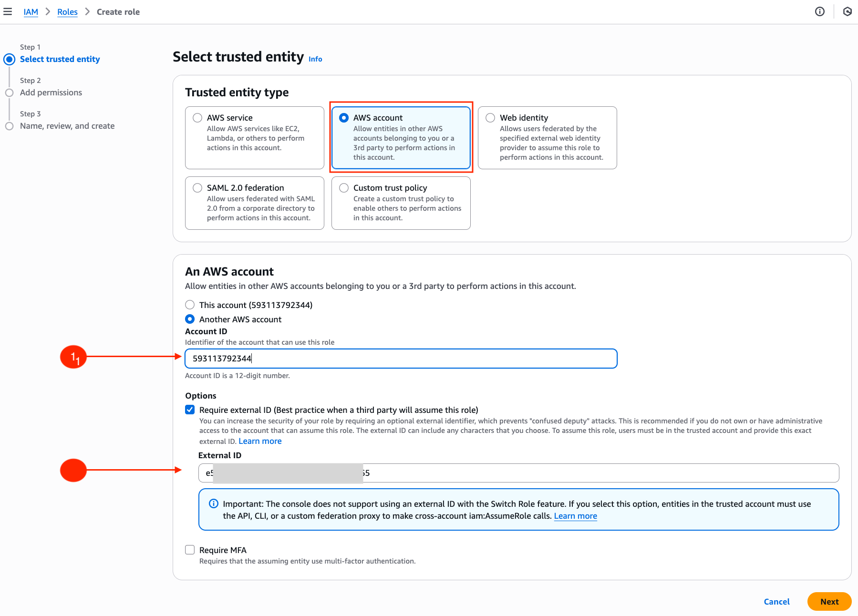This screenshot has width=858, height=616.
Task: Click inside the Account ID input field
Action: click(x=401, y=359)
